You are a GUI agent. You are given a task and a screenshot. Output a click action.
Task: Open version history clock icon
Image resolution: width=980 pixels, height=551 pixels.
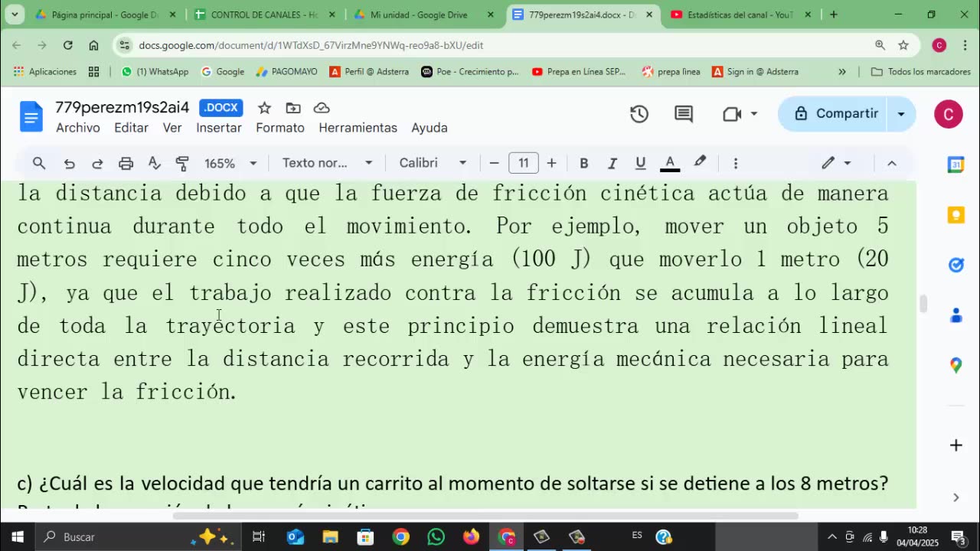[639, 114]
